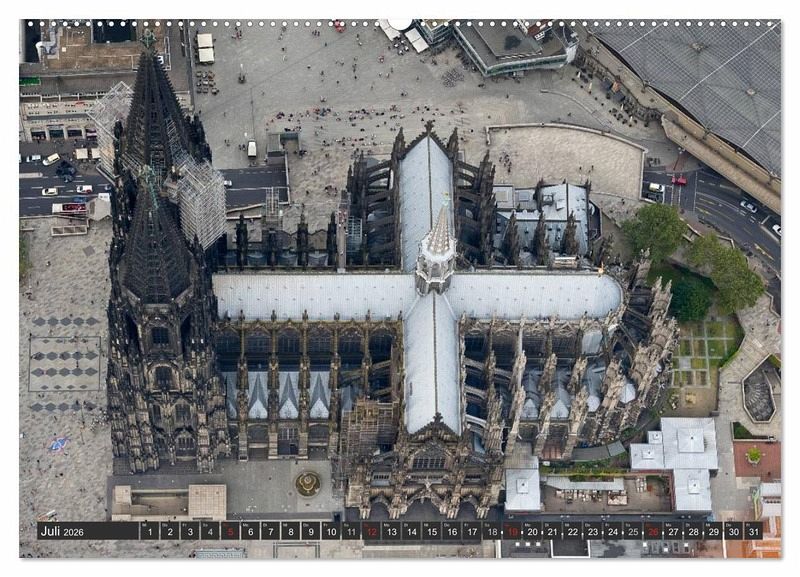Click the 'Juli 2026' month label
This screenshot has height=577, width=800.
coord(62,532)
